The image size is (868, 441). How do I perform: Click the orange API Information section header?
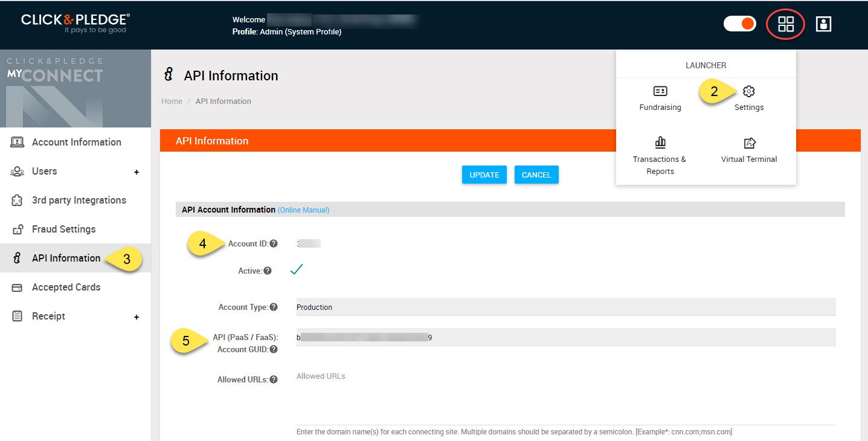pos(510,141)
